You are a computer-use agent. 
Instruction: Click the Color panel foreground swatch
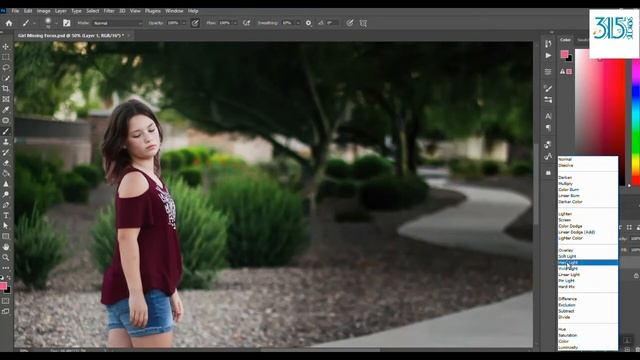pos(564,54)
